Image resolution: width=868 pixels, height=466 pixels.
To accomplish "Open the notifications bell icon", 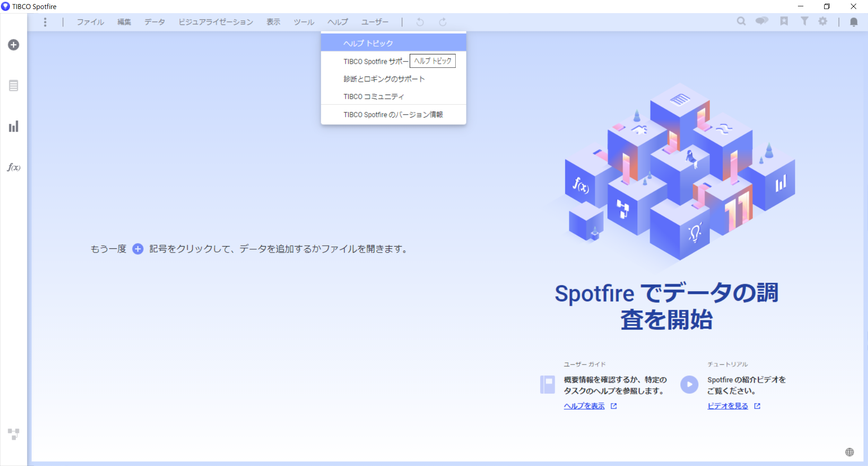I will tap(854, 22).
